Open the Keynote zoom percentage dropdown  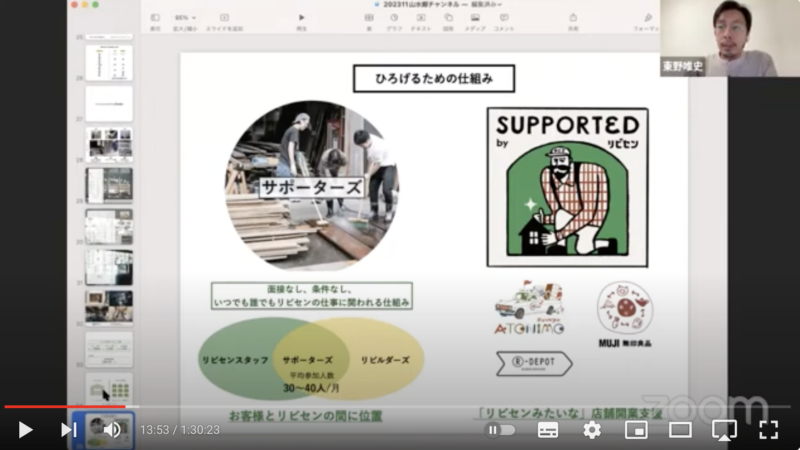(x=187, y=18)
